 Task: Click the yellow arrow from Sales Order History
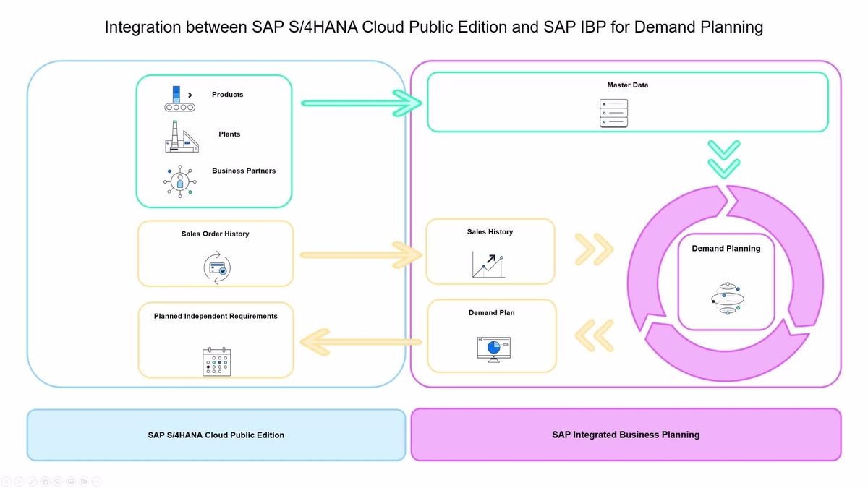click(x=361, y=254)
